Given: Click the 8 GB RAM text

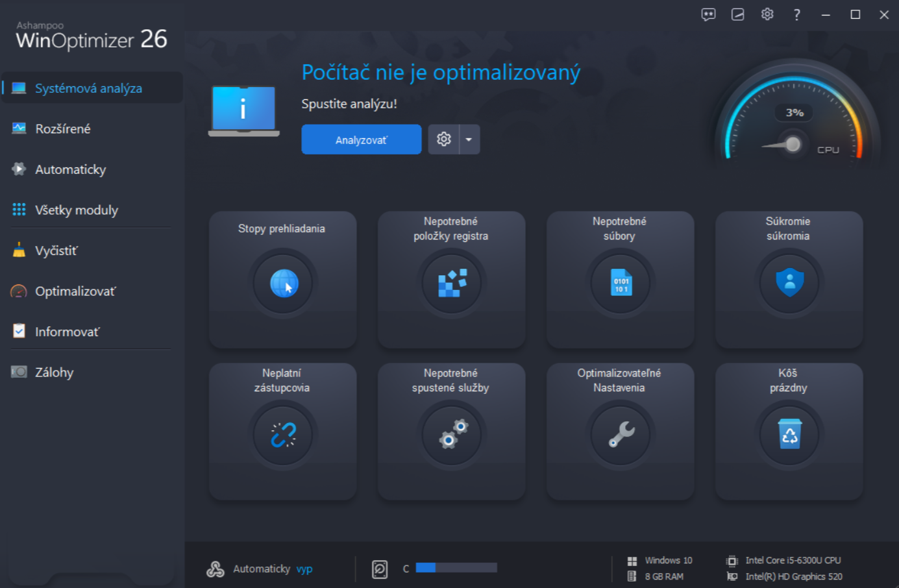Looking at the screenshot, I should tap(664, 576).
